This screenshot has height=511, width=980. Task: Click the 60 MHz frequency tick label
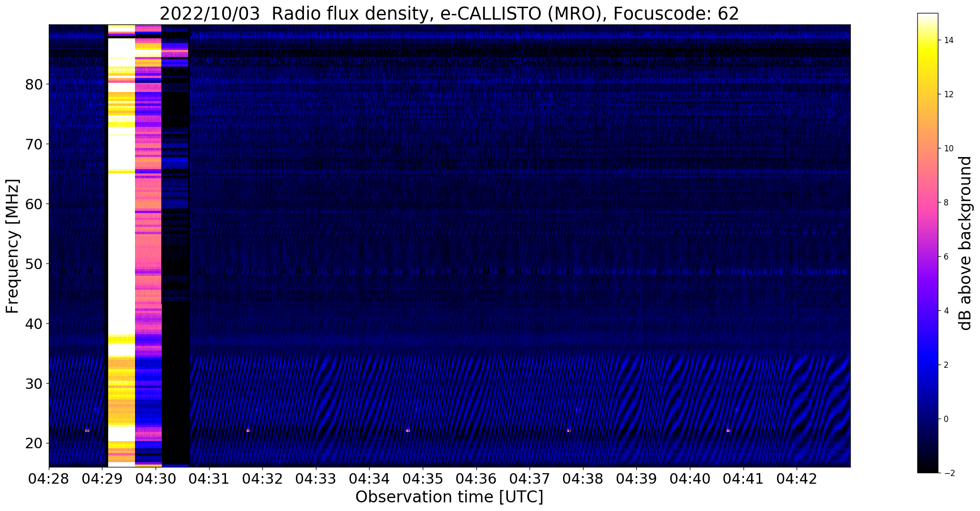coord(34,204)
